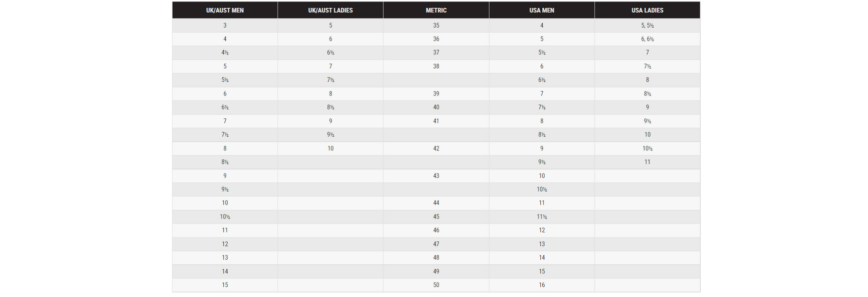
Task: Click the USA Ladies '6, 6½' cell
Action: coord(647,39)
